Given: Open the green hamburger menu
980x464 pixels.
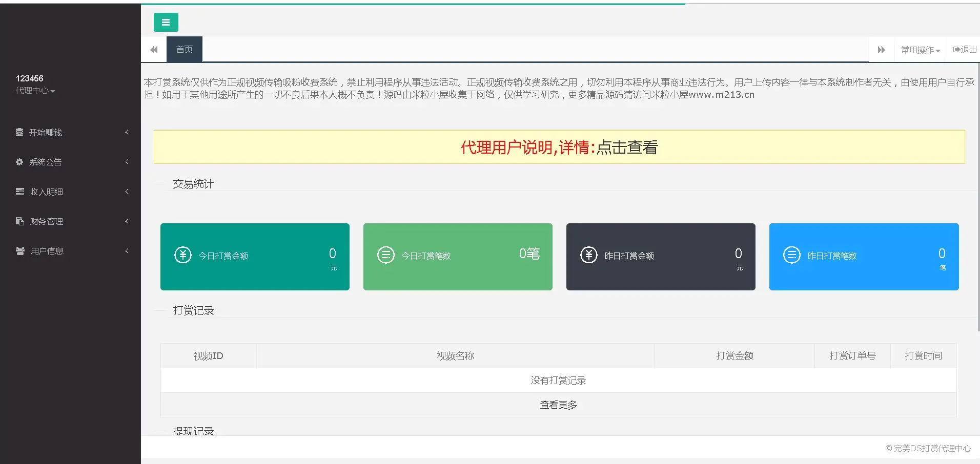Looking at the screenshot, I should tap(166, 22).
